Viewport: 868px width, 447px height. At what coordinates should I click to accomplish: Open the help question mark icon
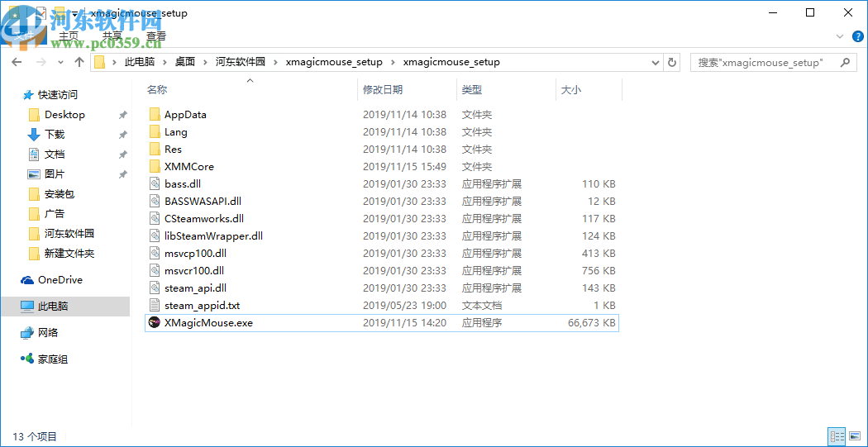click(856, 36)
